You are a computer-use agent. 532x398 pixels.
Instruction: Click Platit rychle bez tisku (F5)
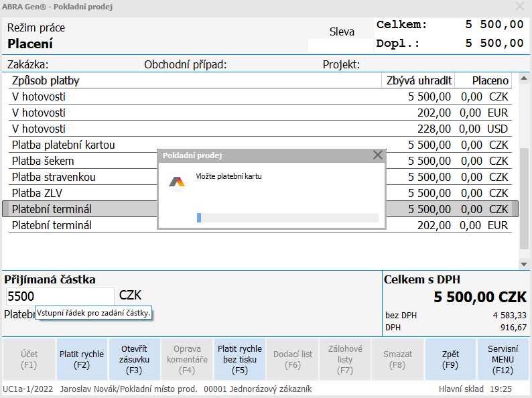pos(240,359)
